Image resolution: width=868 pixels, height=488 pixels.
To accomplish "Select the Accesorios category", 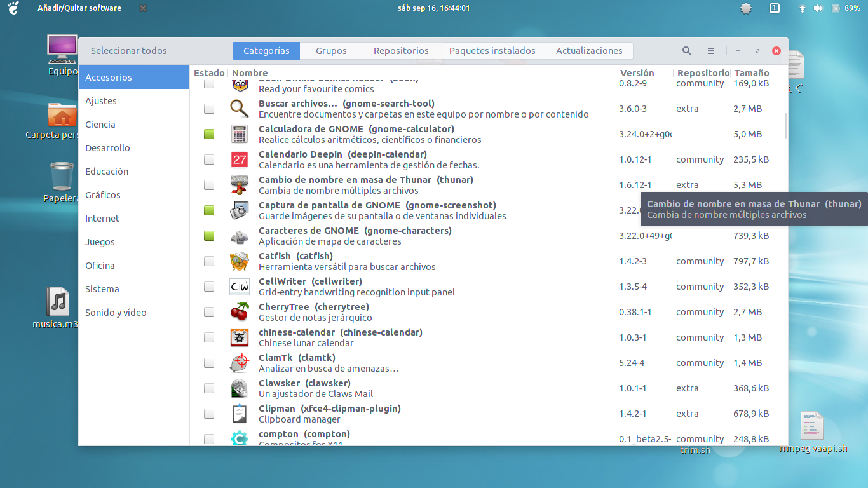I will [133, 78].
